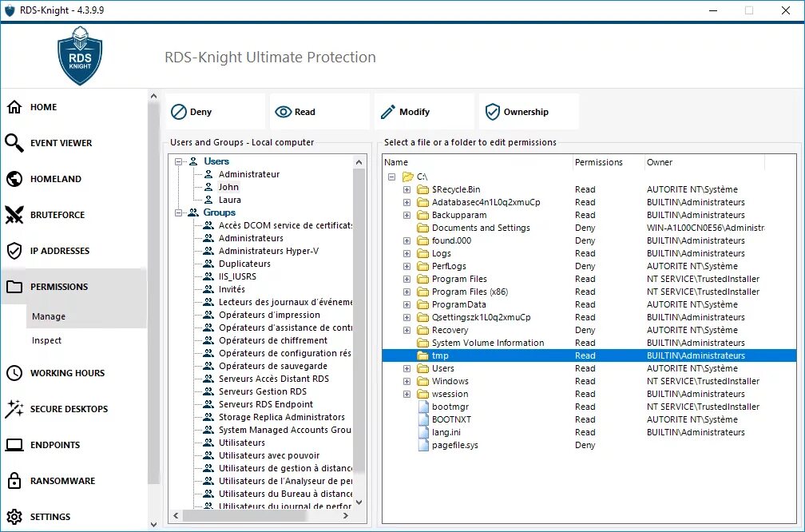Screen dimensions: 805x532
Task: Click the file icon of pagefile.sys
Action: coord(423,445)
